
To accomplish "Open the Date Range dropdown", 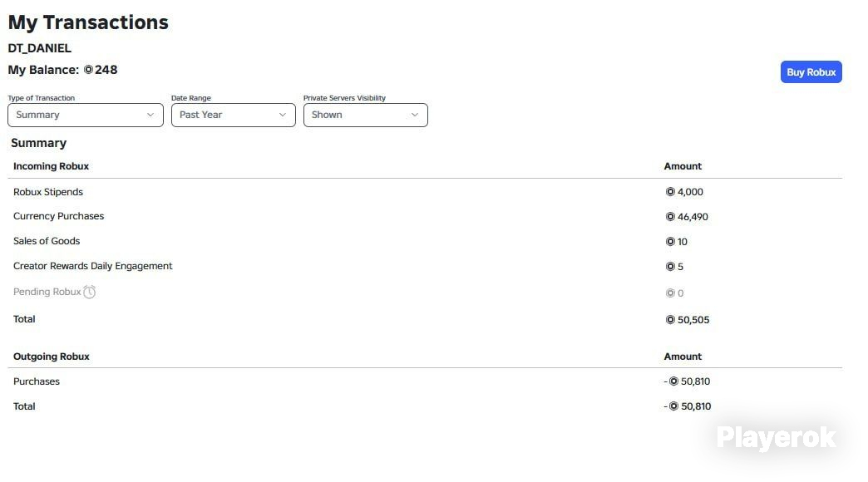I will coord(233,116).
